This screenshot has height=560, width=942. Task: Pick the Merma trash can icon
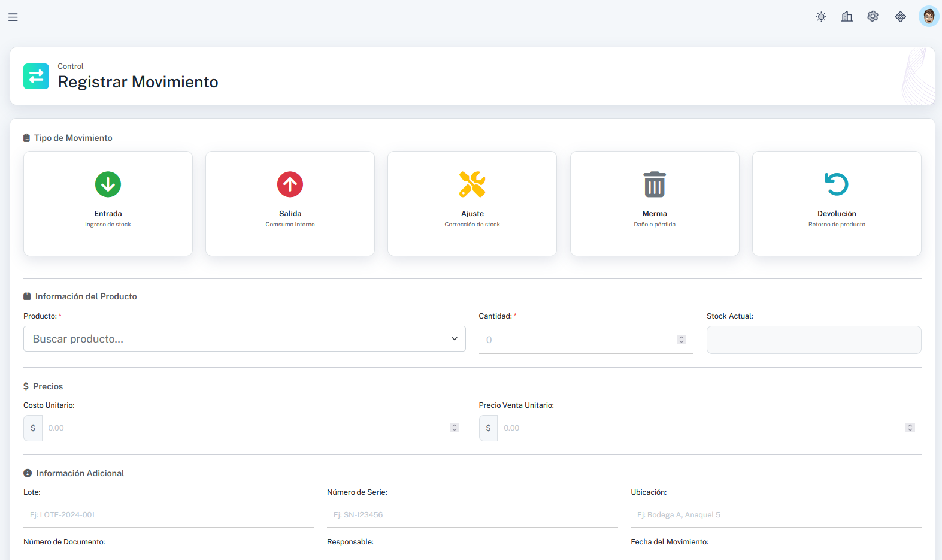pos(654,184)
